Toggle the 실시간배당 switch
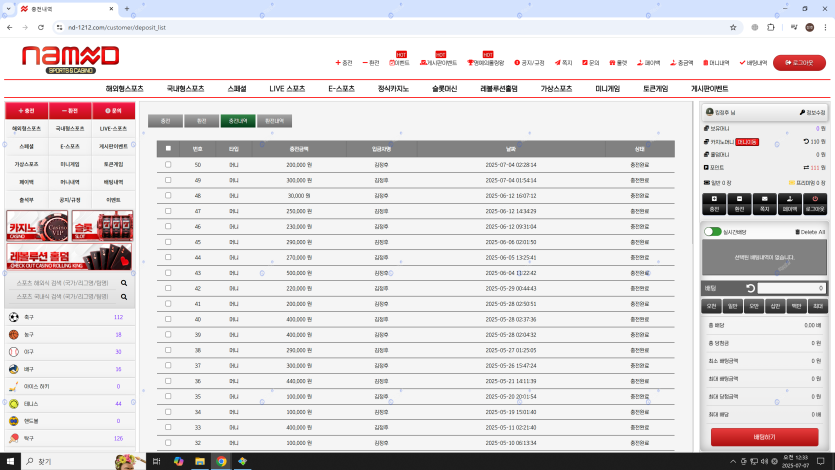Image resolution: width=835 pixels, height=470 pixels. [x=712, y=232]
